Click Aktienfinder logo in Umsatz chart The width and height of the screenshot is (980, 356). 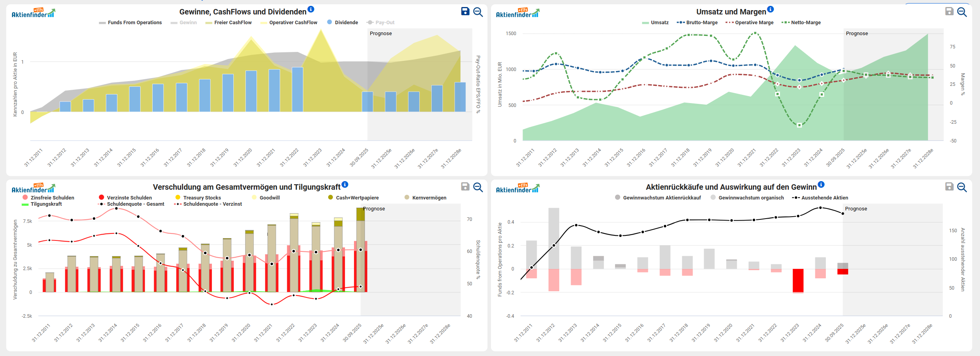tap(517, 13)
